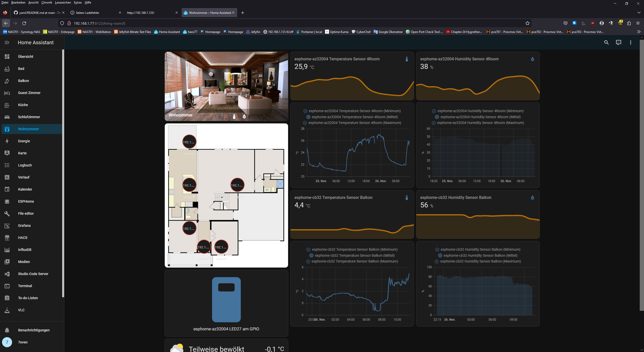The height and width of the screenshot is (352, 644).
Task: Toggle Humidity Sensor 4Room (Maximum) legend series
Action: (x=478, y=123)
